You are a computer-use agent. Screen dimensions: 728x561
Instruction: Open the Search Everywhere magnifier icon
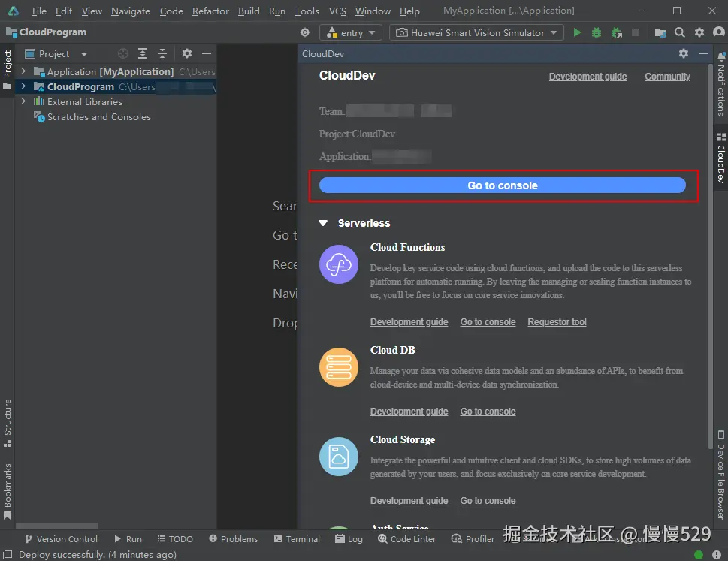pos(680,32)
